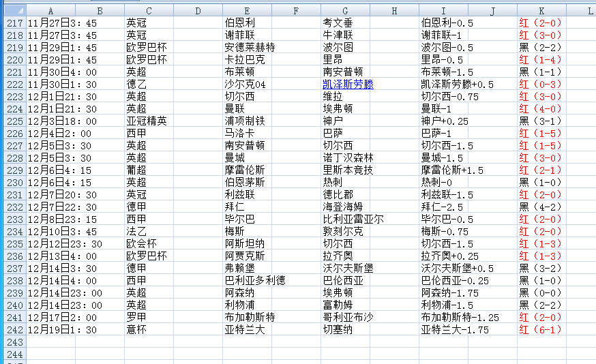Viewport: 596px width, 364px height.
Task: Click cell 牛津联
Action: pos(338,35)
